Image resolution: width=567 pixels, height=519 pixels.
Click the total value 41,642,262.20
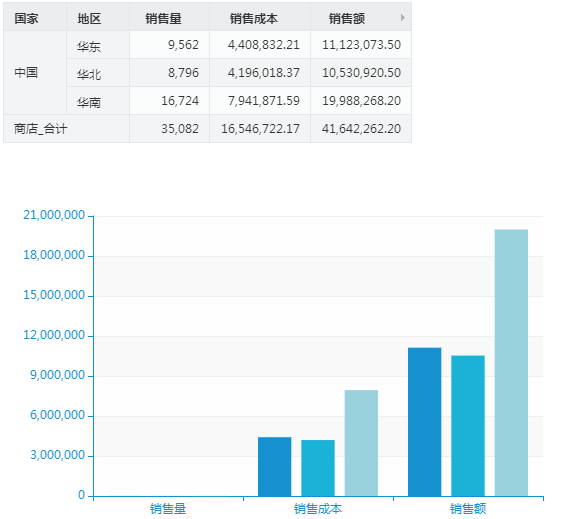pos(361,129)
